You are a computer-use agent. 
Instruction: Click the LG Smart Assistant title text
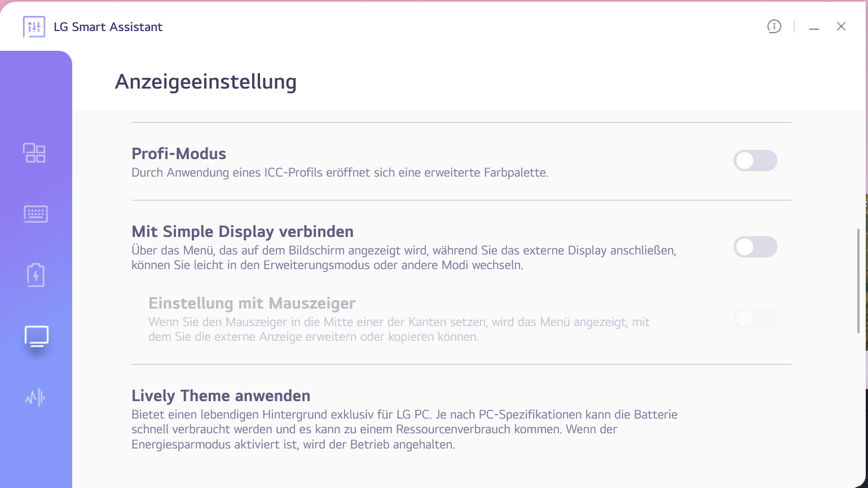108,27
